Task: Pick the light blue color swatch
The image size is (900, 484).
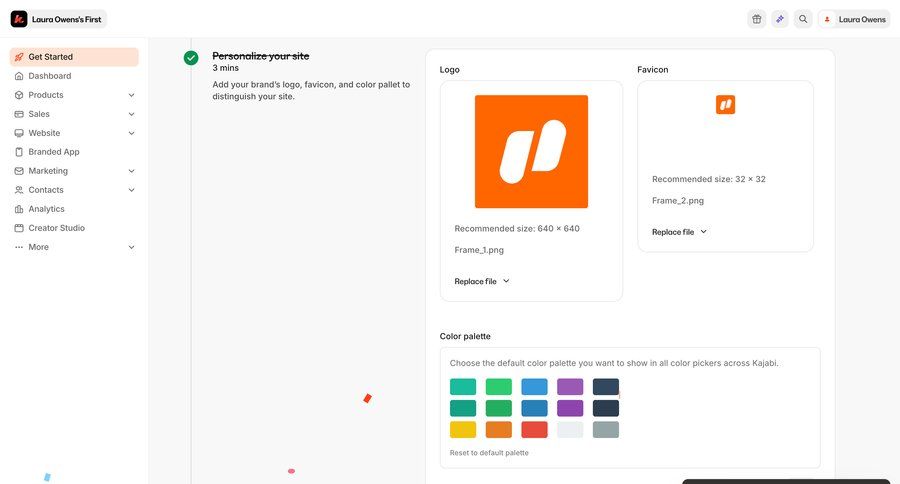Action: click(534, 386)
